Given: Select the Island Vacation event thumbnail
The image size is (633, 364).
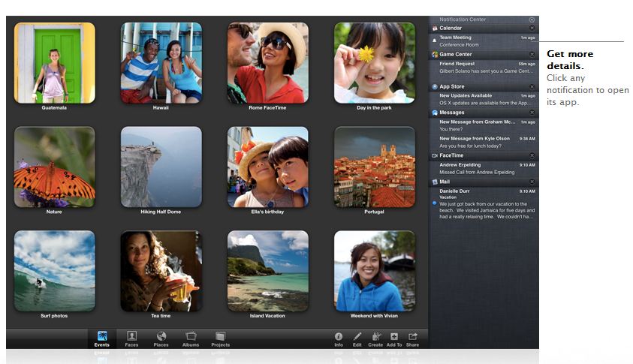Looking at the screenshot, I should tap(267, 271).
